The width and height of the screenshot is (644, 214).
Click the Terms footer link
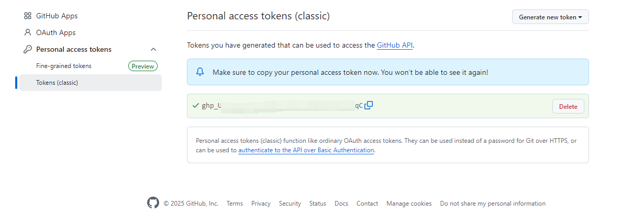(x=235, y=204)
